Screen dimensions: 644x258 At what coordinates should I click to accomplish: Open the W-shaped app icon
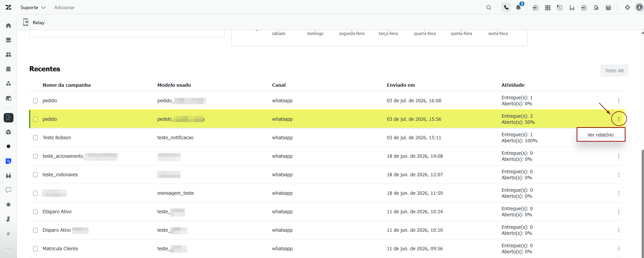click(x=572, y=7)
